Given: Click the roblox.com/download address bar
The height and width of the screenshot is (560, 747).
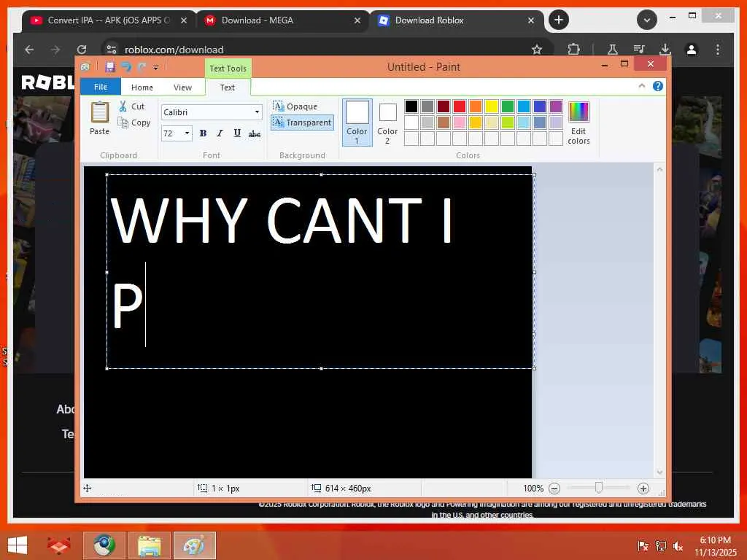Looking at the screenshot, I should (174, 50).
